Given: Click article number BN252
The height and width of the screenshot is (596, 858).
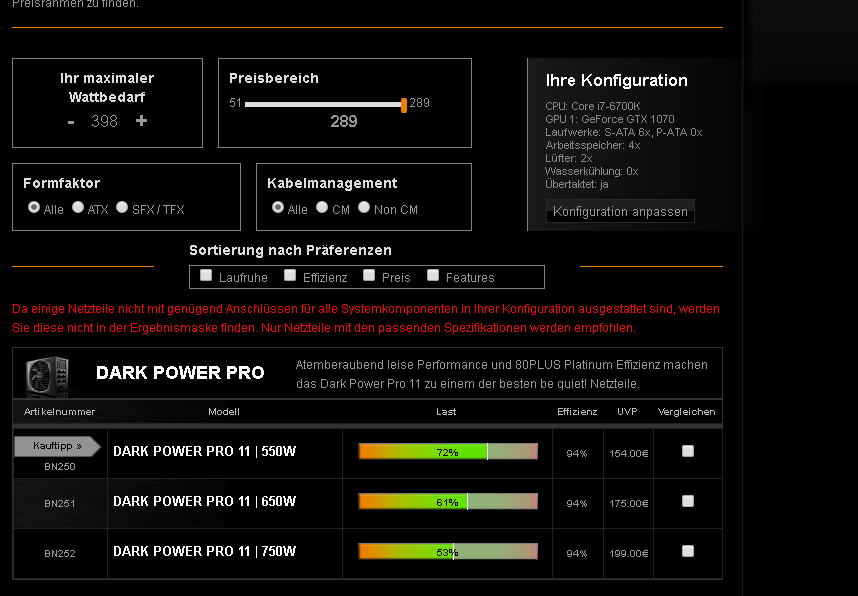Looking at the screenshot, I should pyautogui.click(x=60, y=553).
